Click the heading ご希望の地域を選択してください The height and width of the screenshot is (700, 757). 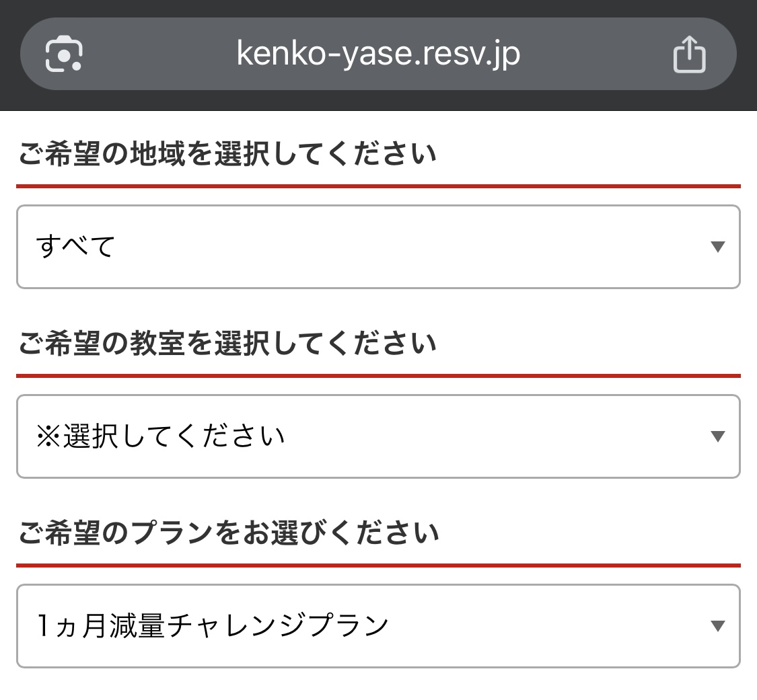tap(227, 154)
